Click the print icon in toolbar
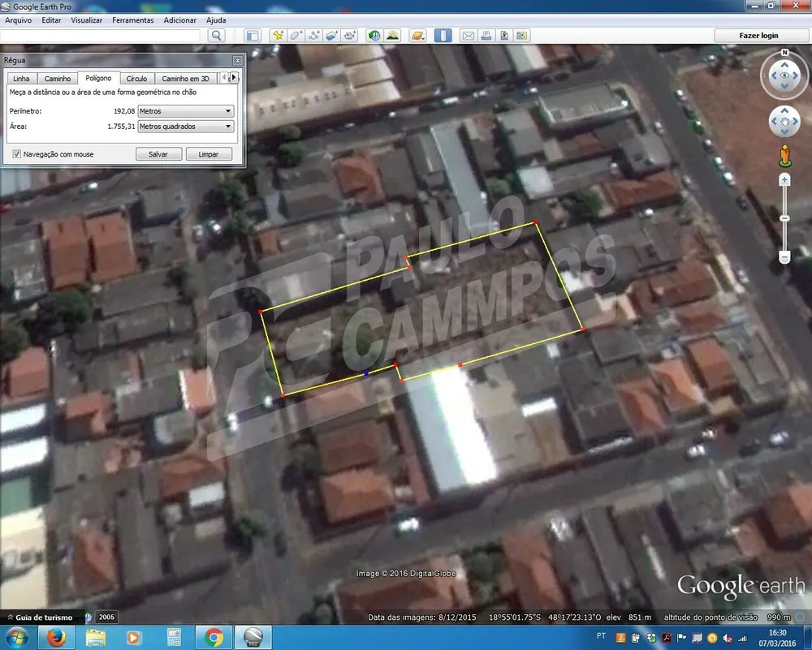 [x=486, y=35]
